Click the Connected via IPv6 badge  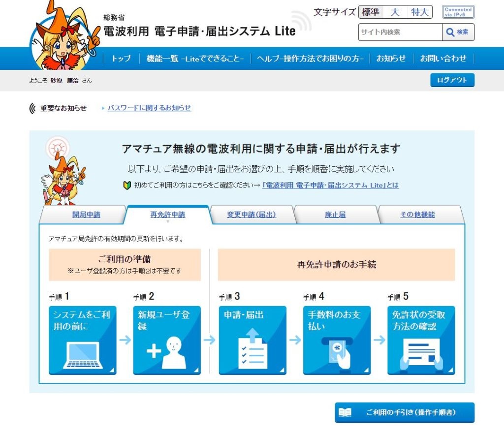(x=458, y=12)
